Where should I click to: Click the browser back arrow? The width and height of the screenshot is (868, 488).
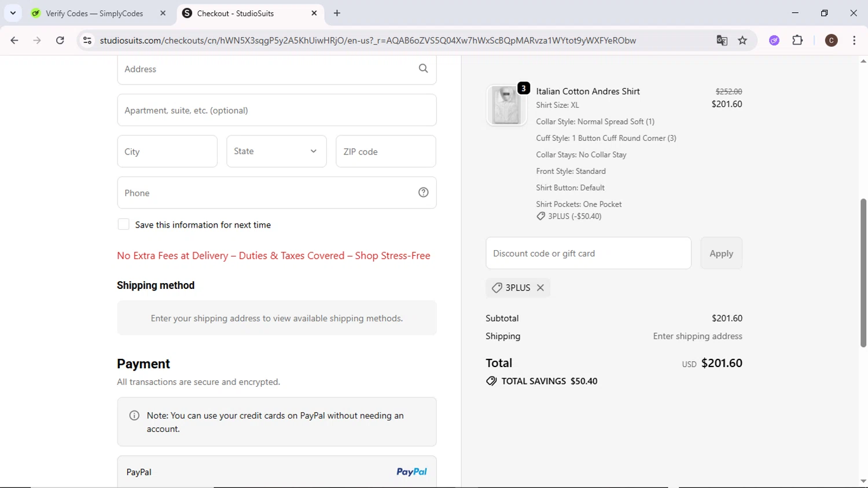(14, 41)
